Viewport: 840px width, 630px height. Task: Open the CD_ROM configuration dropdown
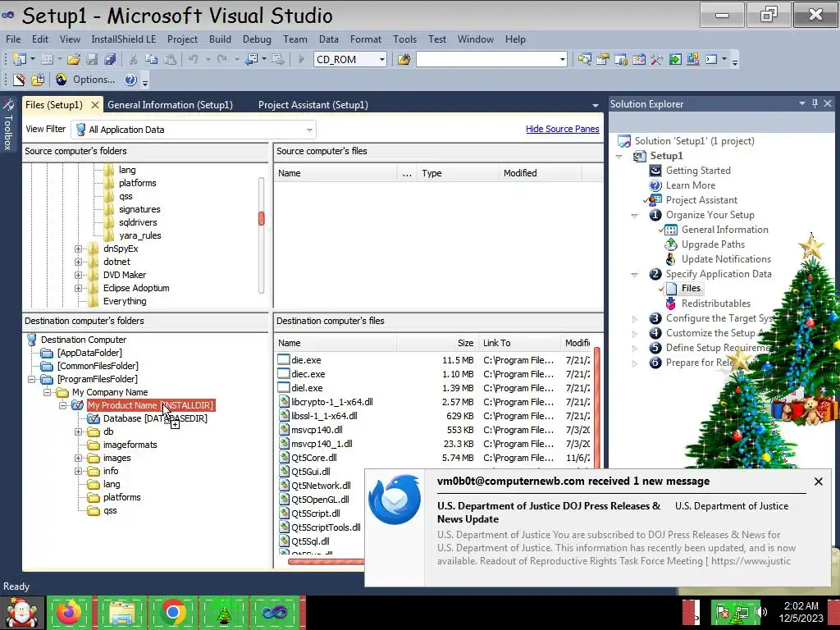point(382,59)
